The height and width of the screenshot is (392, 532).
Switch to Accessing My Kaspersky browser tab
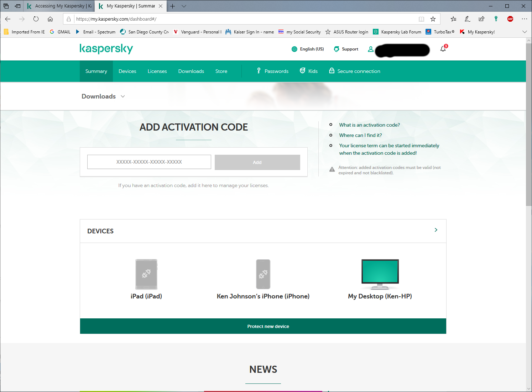click(x=59, y=6)
